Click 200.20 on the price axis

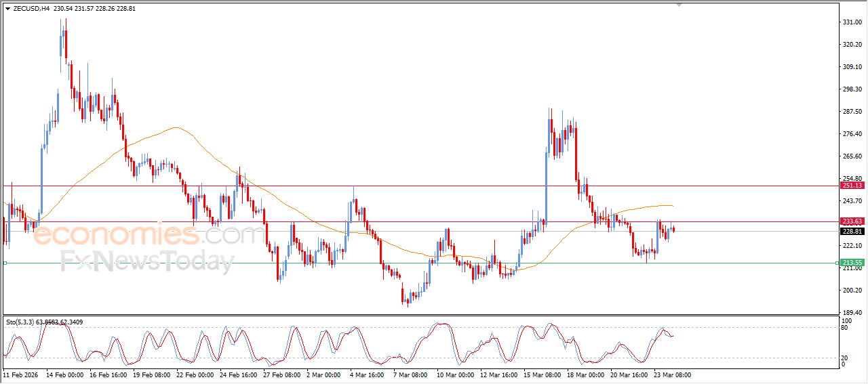[852, 291]
